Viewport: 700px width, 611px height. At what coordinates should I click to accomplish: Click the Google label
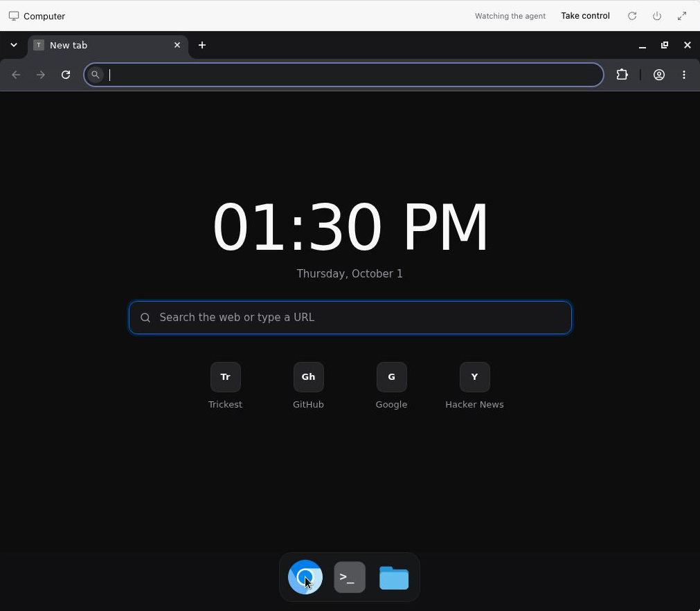[391, 404]
